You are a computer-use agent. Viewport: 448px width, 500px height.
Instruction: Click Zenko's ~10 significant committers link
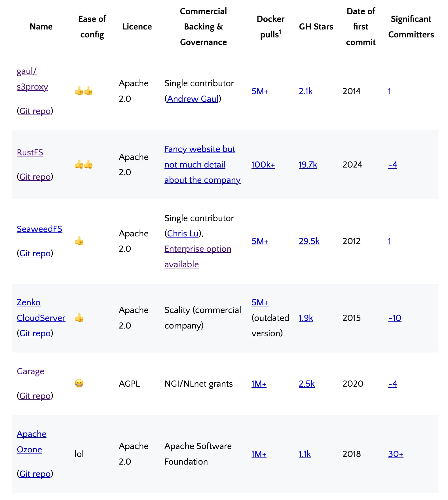coord(394,318)
